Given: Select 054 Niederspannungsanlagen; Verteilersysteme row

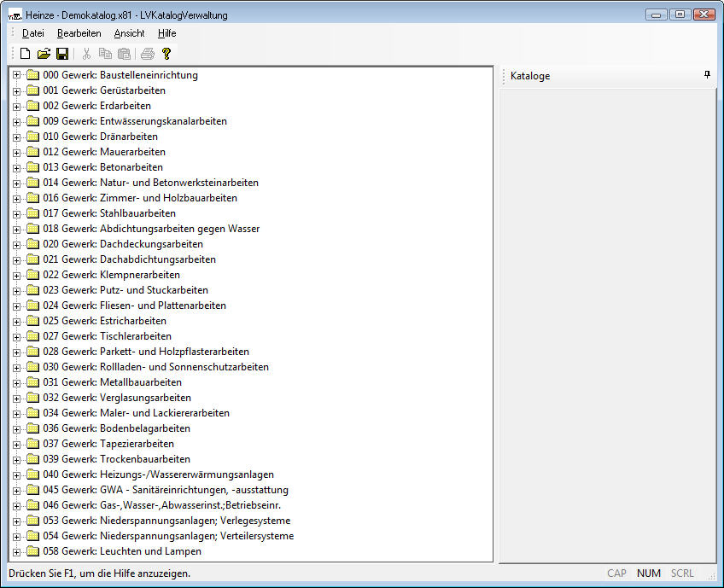Looking at the screenshot, I should click(168, 536).
